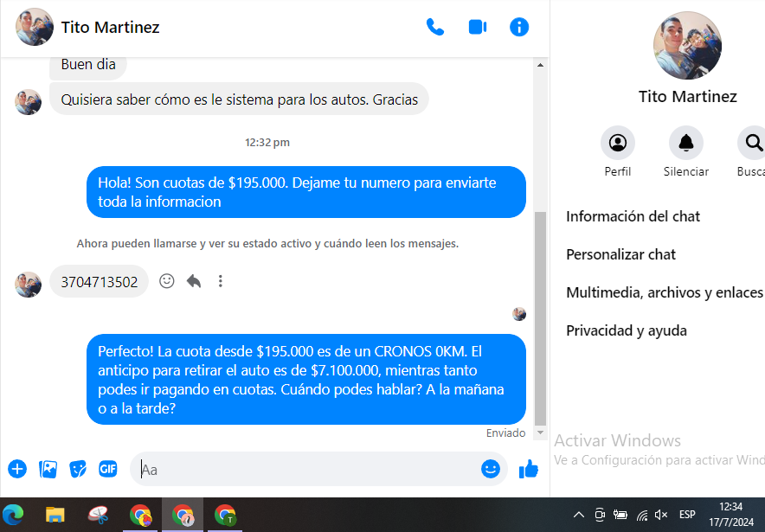The image size is (765, 532).
Task: Open the Snipping Tool taskbar icon
Action: 98,515
